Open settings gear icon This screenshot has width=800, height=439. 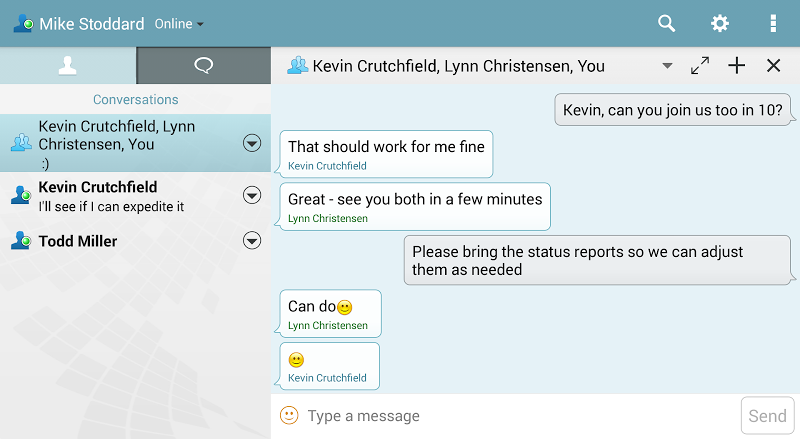pyautogui.click(x=720, y=23)
